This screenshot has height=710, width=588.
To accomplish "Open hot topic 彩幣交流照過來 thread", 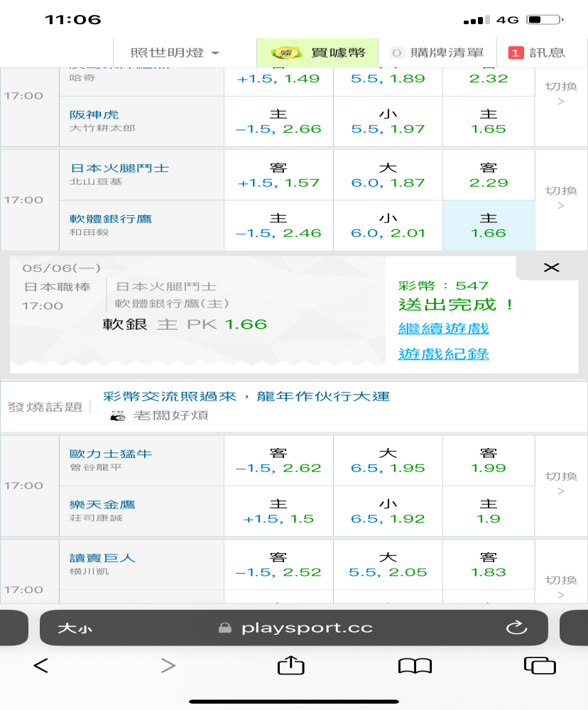I will click(x=246, y=397).
